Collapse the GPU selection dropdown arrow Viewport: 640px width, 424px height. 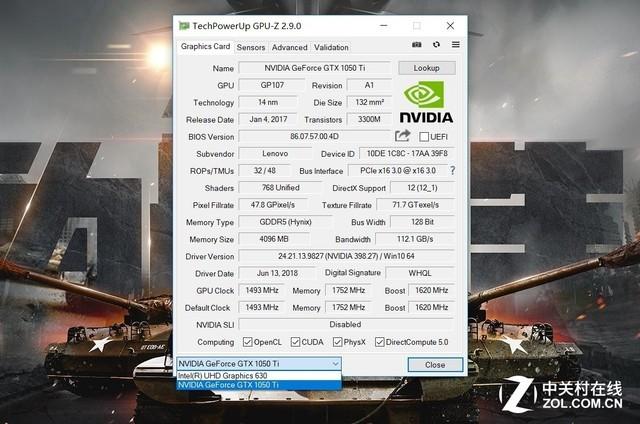point(335,364)
